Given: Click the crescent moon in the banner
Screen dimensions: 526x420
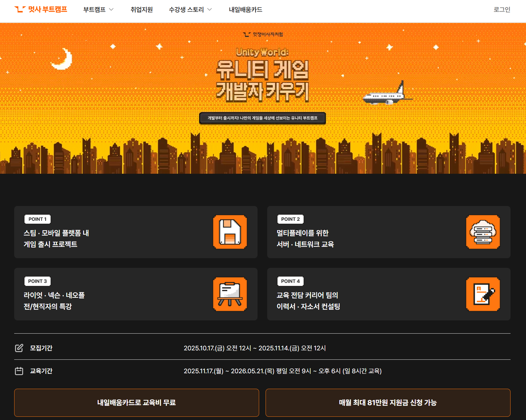Looking at the screenshot, I should 62,59.
